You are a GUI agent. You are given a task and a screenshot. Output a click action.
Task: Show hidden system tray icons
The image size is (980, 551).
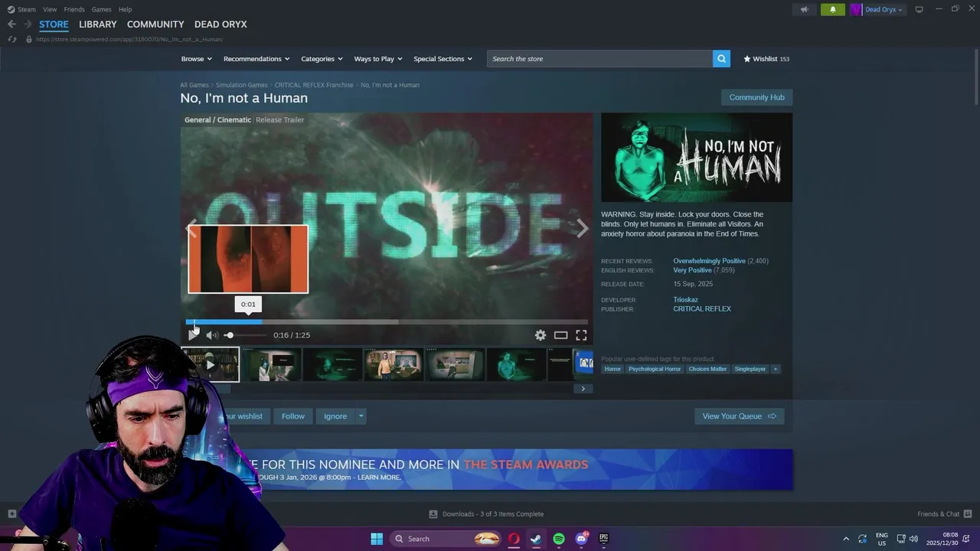coord(846,539)
